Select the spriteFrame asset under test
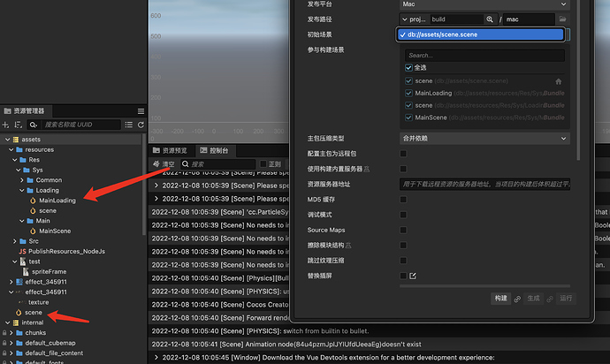 [49, 271]
